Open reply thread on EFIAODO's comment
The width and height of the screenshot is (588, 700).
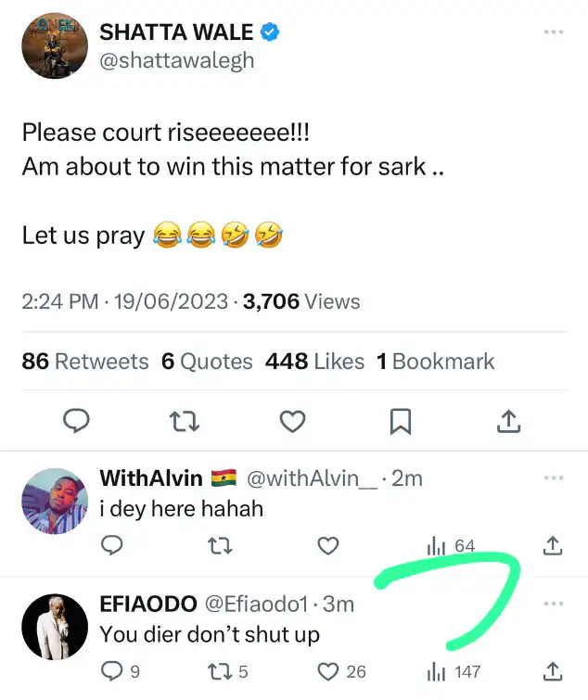point(112,671)
